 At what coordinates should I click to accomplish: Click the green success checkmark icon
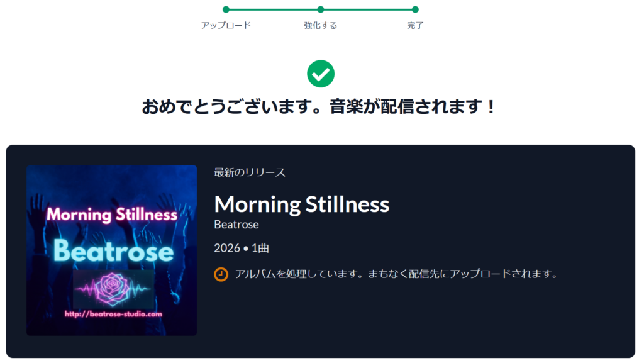(321, 74)
